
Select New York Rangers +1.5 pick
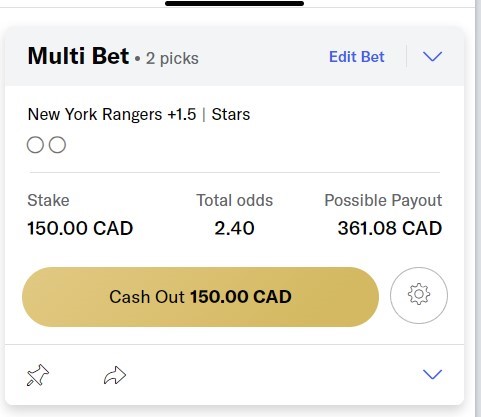(112, 114)
